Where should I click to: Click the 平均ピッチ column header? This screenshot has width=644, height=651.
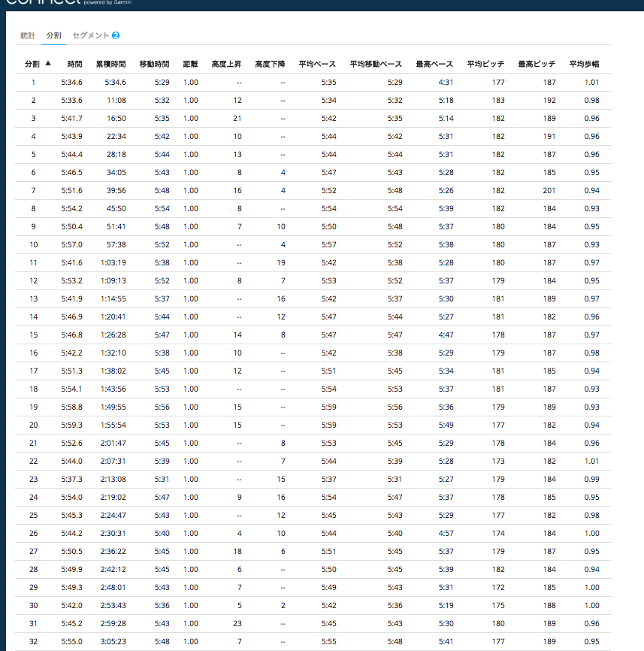(486, 64)
